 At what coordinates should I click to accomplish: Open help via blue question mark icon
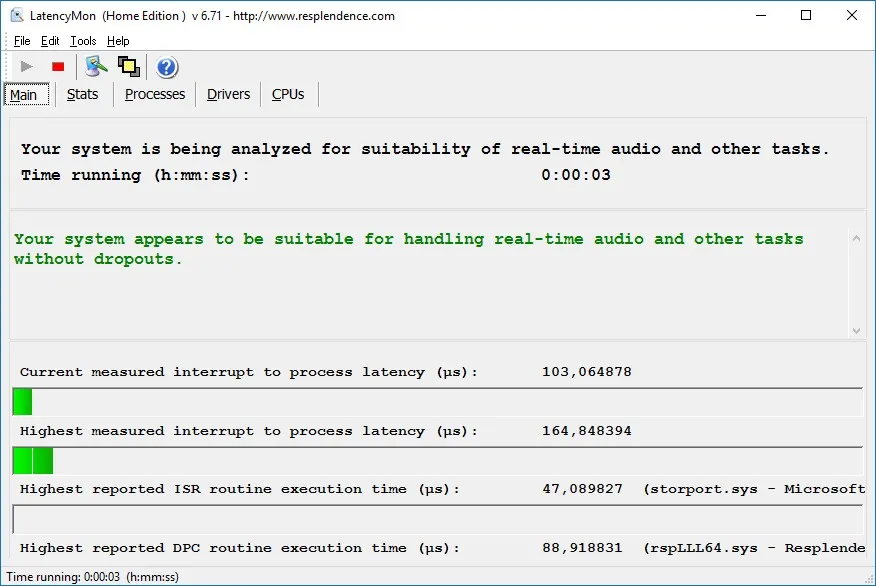166,67
